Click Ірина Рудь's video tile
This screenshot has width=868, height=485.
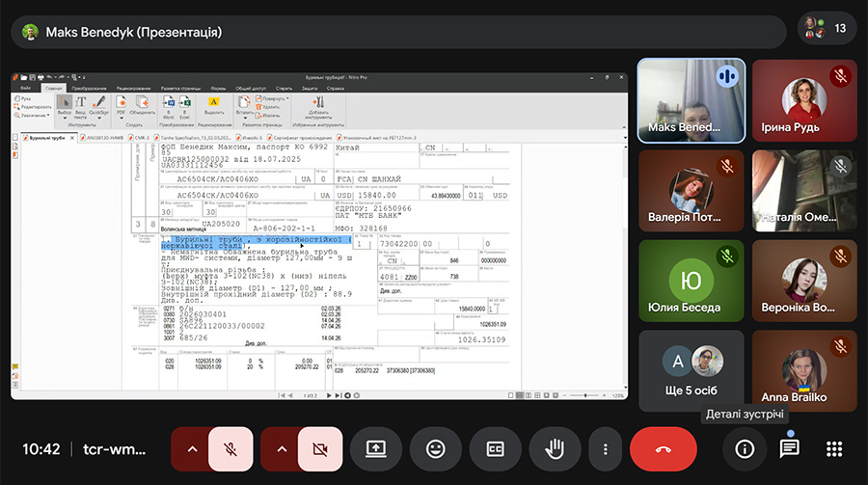[x=803, y=100]
